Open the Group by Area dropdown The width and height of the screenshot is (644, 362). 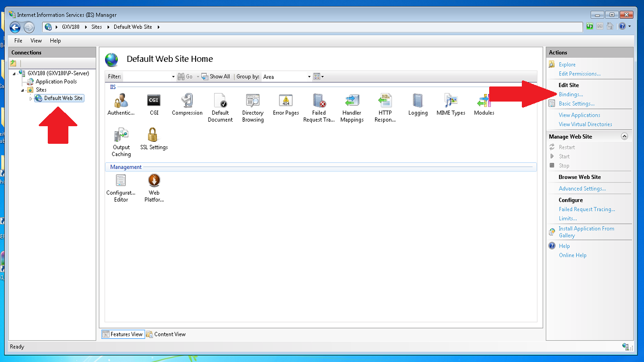pos(309,77)
